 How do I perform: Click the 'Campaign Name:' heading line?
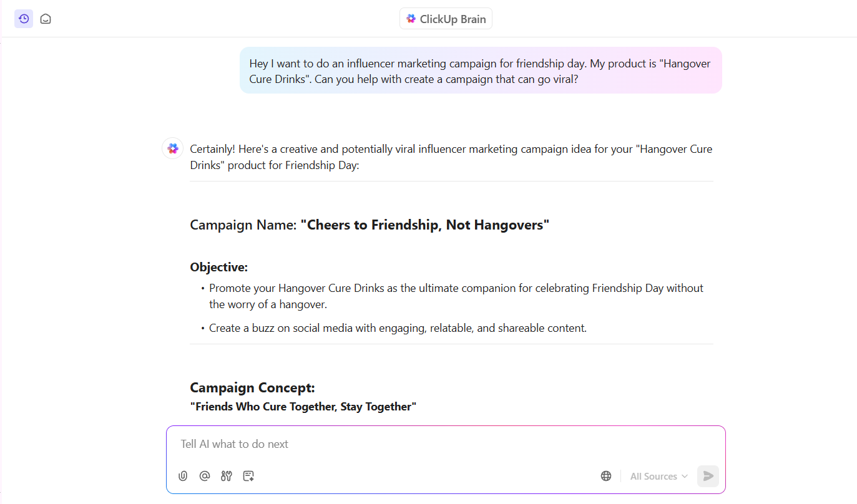click(370, 225)
